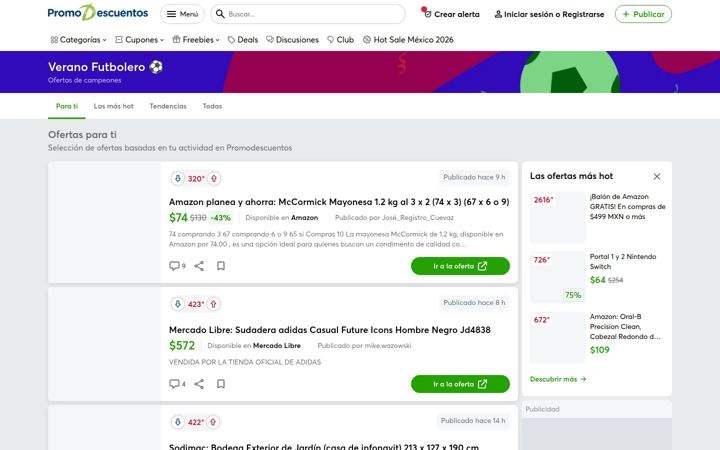Click the Hot Sale México 2026 icon
Screen dimensions: 720x450
coord(367,40)
